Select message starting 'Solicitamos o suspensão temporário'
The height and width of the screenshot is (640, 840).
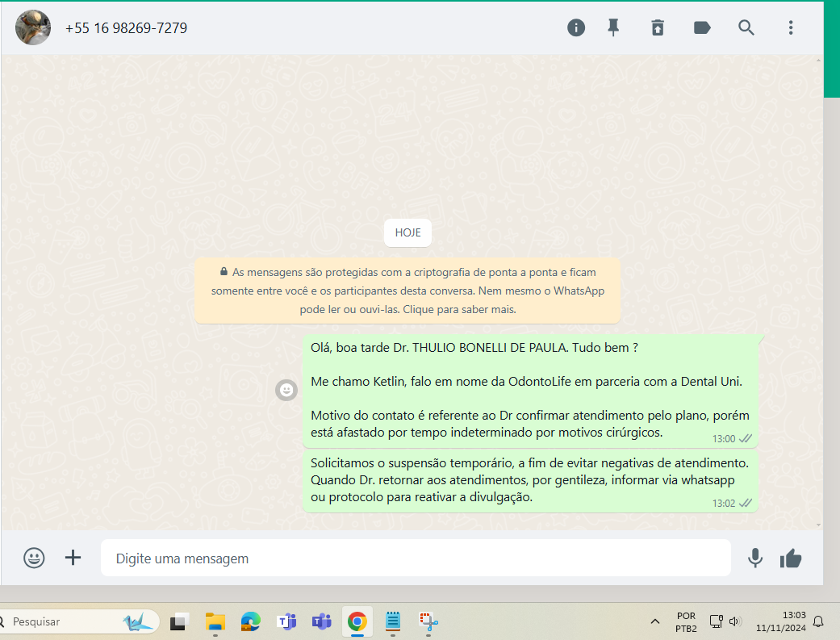click(x=530, y=481)
